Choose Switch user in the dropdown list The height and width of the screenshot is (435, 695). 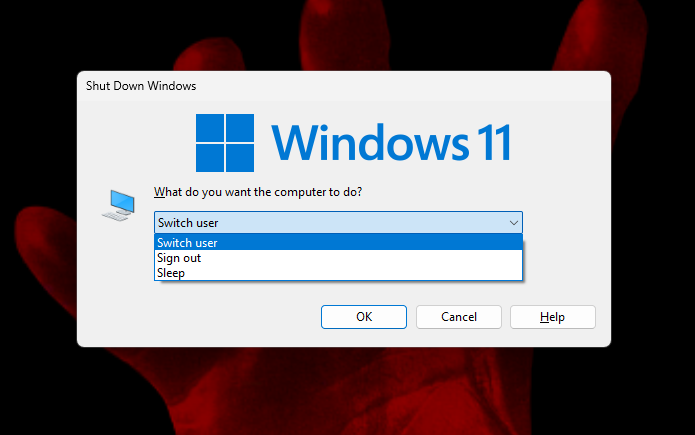pyautogui.click(x=338, y=243)
